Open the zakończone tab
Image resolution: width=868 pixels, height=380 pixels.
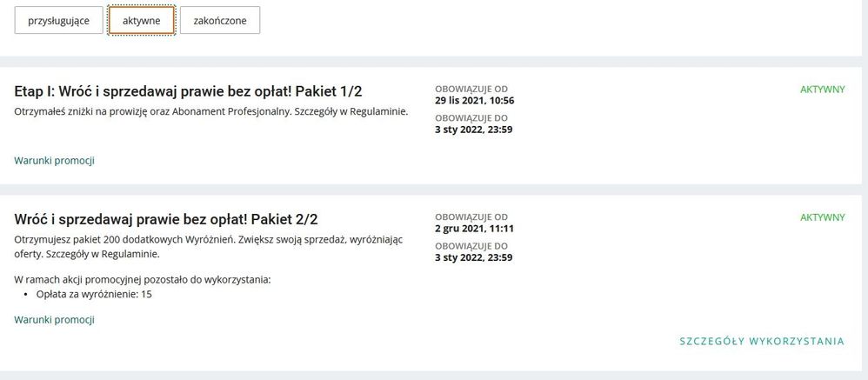219,20
